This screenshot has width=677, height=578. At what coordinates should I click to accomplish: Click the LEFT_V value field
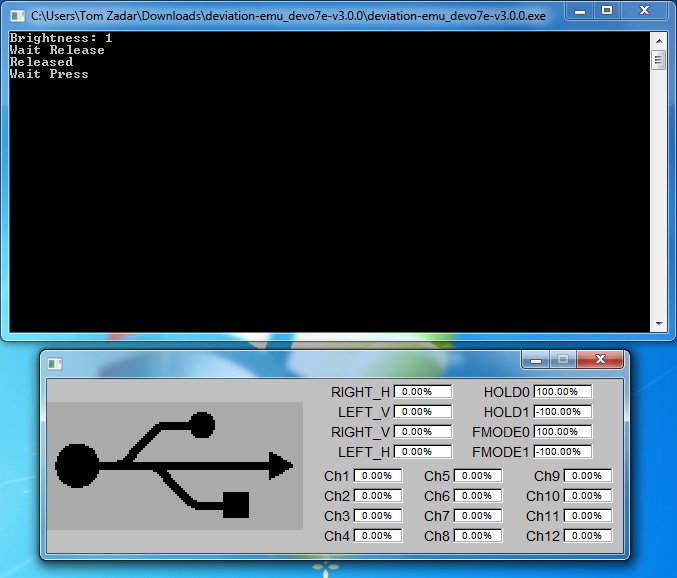423,412
